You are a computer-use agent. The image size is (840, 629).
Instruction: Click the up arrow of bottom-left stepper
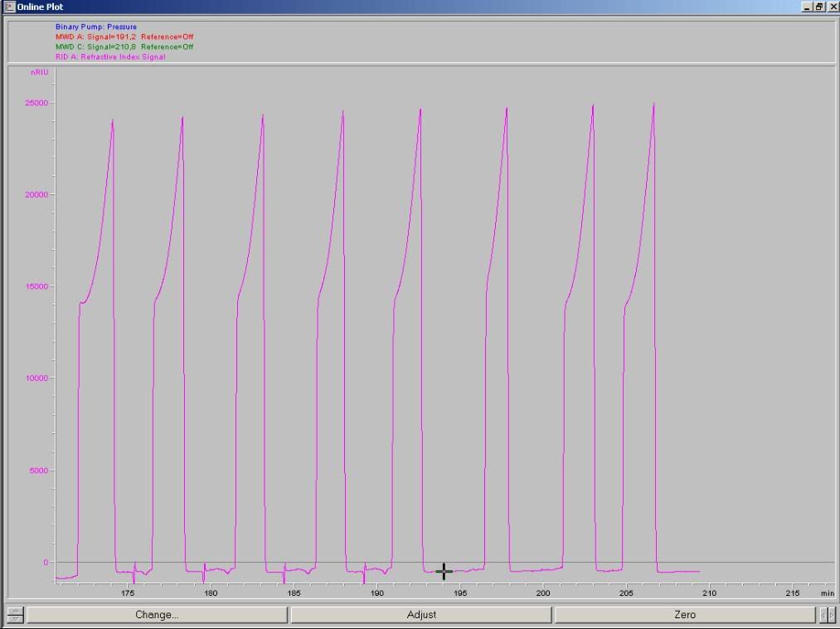[15, 611]
